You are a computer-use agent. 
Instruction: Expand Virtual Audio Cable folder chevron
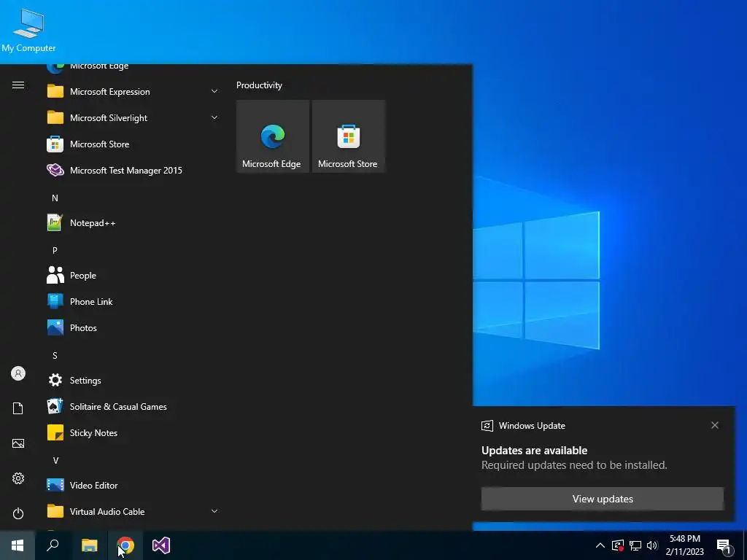(x=214, y=511)
